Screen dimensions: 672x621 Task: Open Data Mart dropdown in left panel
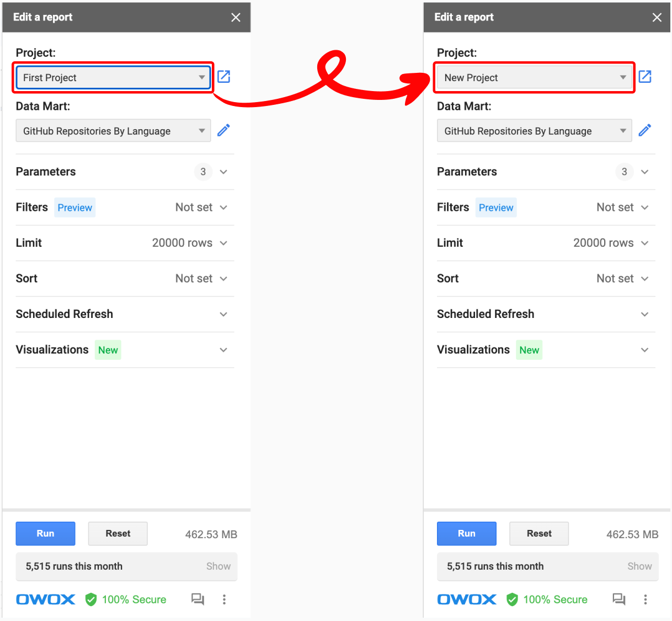point(114,131)
